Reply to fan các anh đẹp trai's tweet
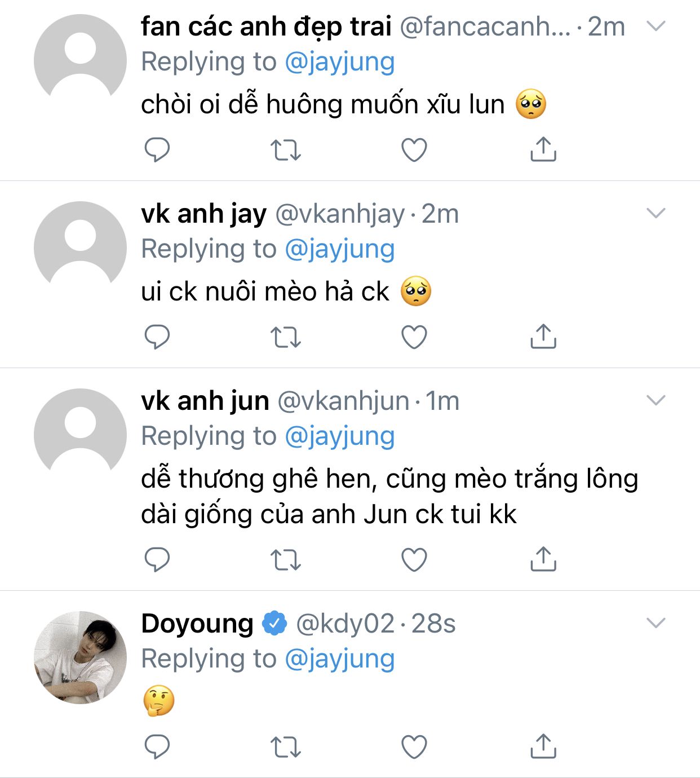Viewport: 700px width, 778px height. tap(157, 150)
